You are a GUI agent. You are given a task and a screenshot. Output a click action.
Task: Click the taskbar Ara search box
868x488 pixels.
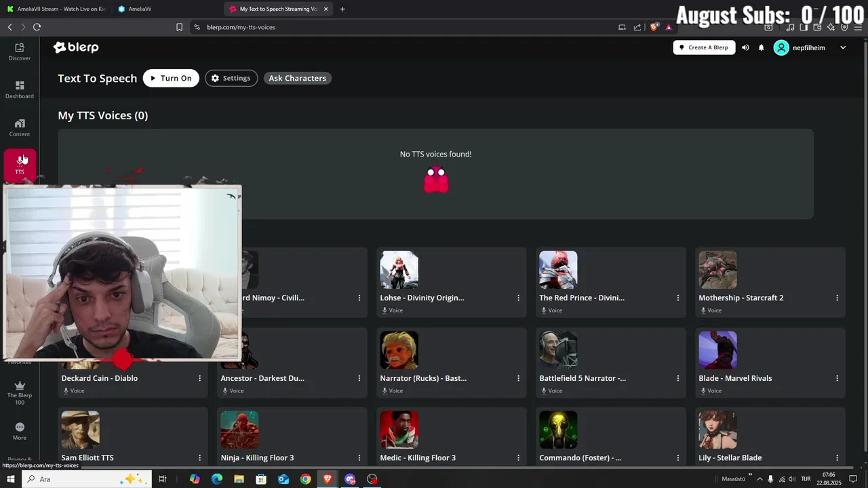pyautogui.click(x=87, y=479)
